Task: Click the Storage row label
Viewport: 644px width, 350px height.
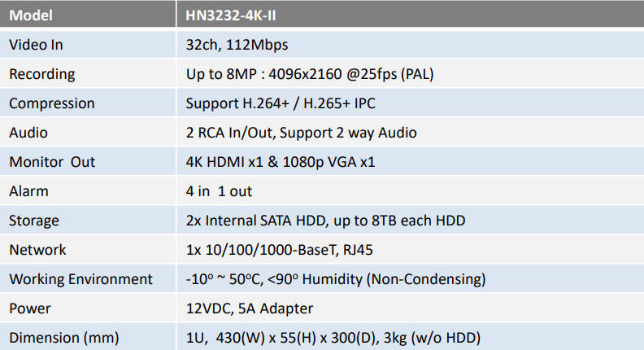Action: [34, 221]
